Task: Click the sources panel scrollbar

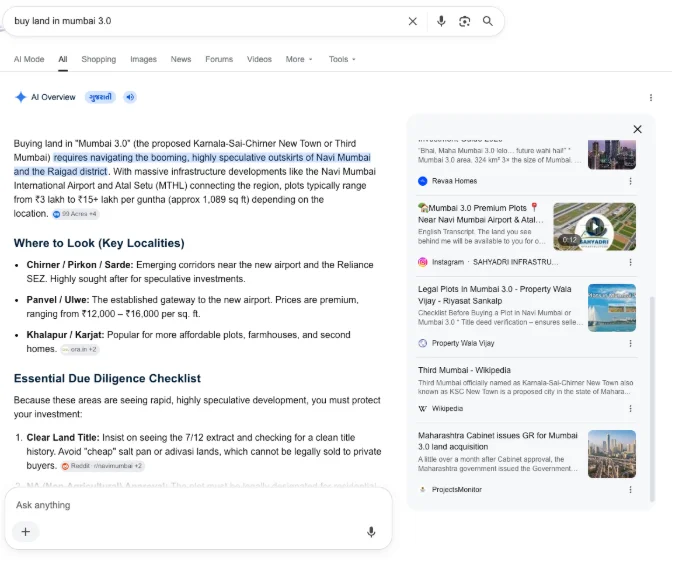Action: (x=652, y=399)
